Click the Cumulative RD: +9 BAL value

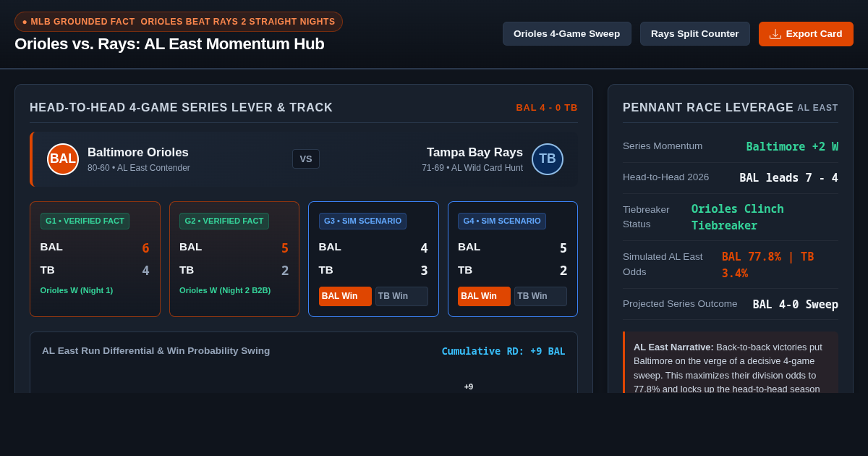coord(503,351)
